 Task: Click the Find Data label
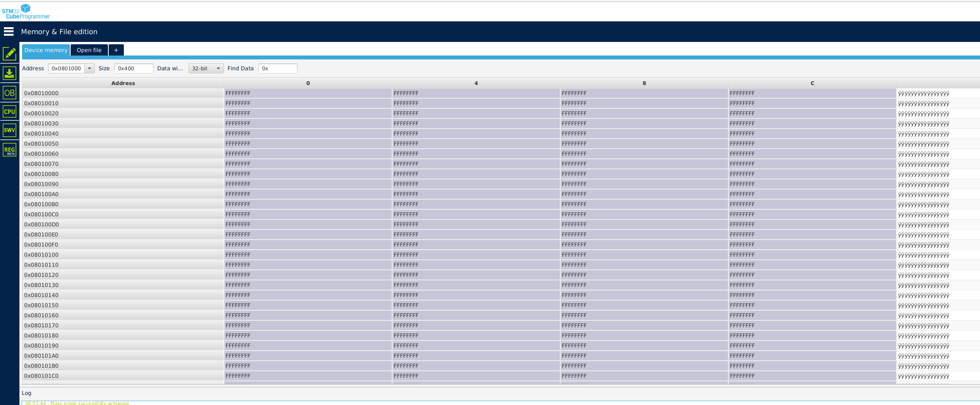coord(240,68)
